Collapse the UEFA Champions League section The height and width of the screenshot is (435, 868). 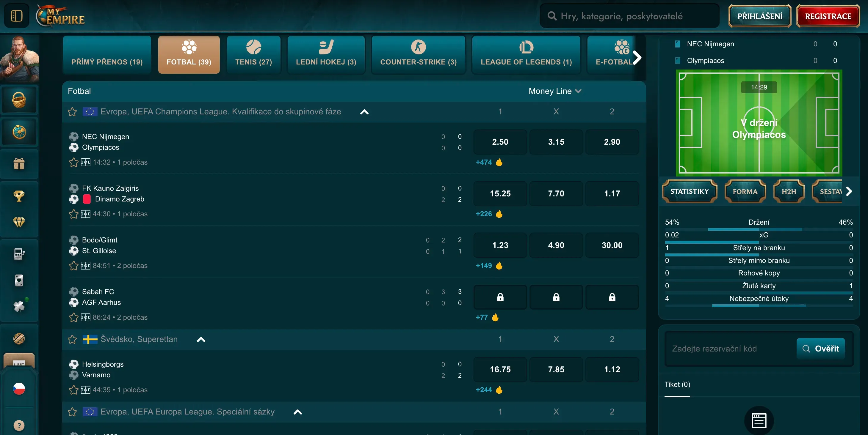click(x=364, y=112)
